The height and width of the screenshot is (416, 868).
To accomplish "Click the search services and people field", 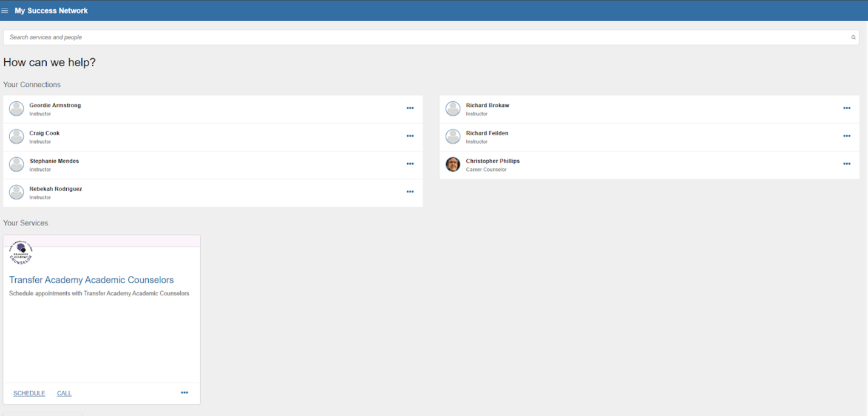I will 425,38.
